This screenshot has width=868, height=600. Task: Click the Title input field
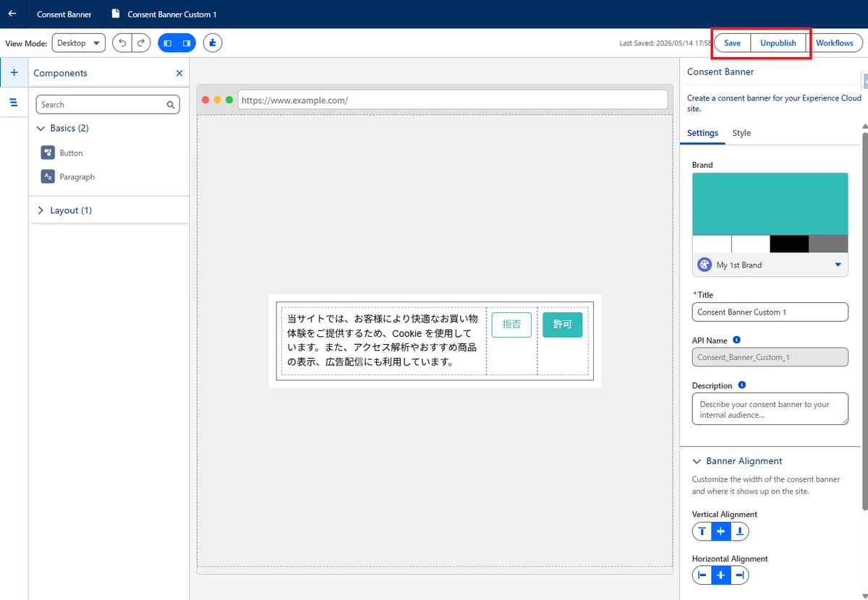coord(770,312)
